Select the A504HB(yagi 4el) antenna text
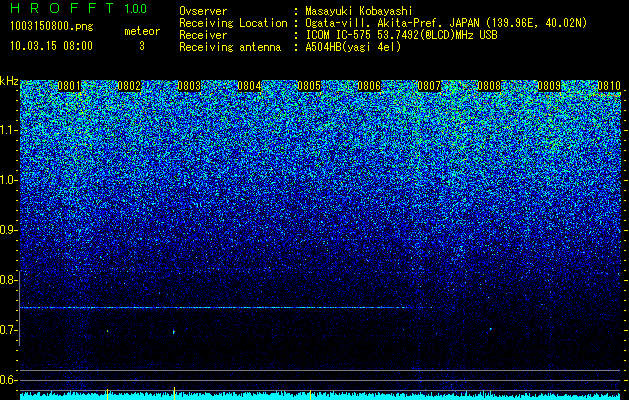Screen dimensions: 629x400 click(353, 47)
